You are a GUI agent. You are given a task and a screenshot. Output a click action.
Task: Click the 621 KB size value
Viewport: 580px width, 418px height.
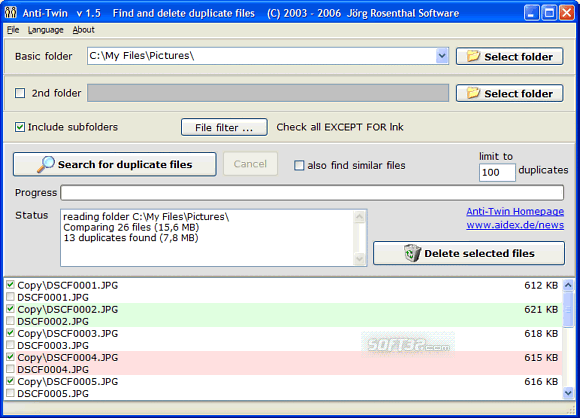coord(541,309)
